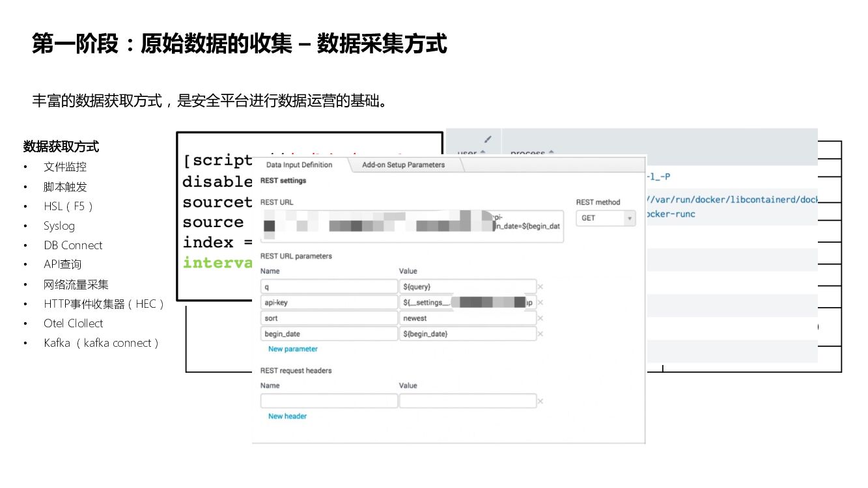Click the New header link
Viewport: 868px width, 488px height.
tap(287, 416)
